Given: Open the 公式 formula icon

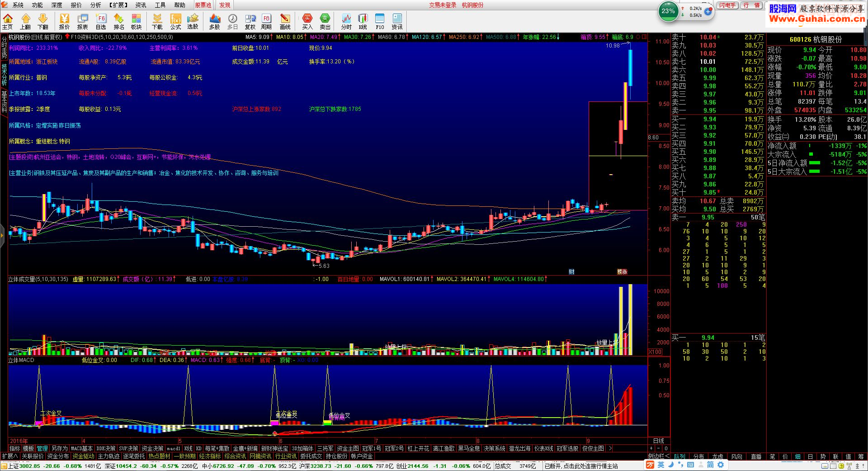Looking at the screenshot, I should [175, 21].
